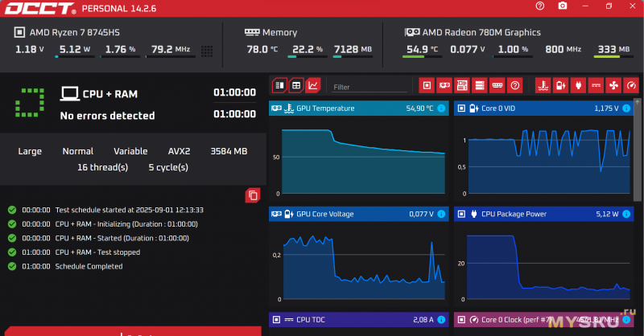Click the CPU usage 1.76 % readout
Screen dimensions: 644x336
120,49
